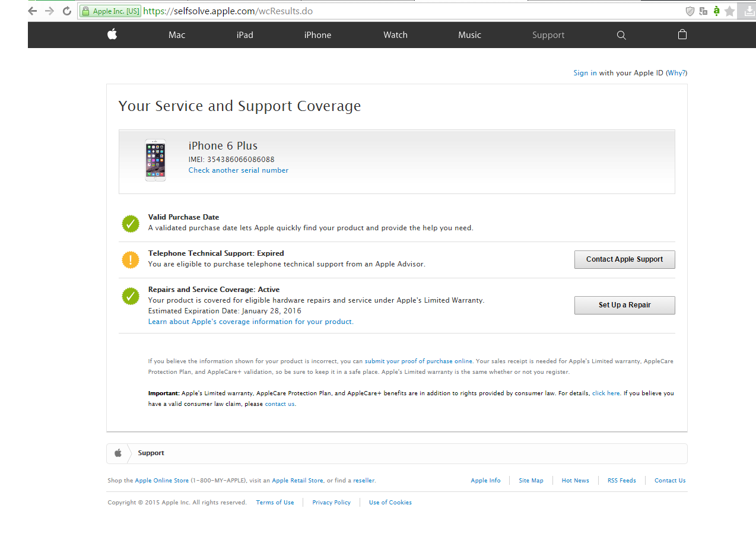
Task: Click the browser back arrow
Action: pyautogui.click(x=33, y=11)
